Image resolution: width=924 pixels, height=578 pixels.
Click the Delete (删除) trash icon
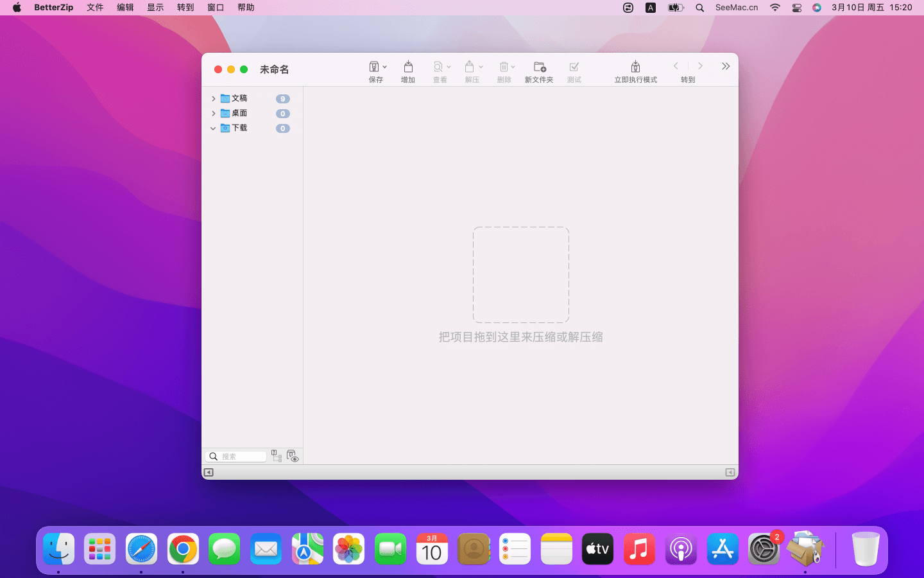(x=504, y=67)
